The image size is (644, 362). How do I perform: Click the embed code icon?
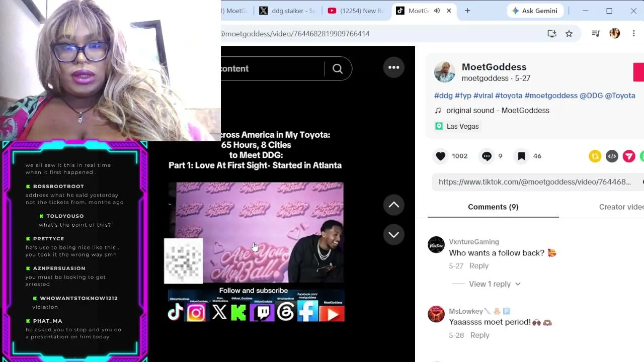click(612, 156)
